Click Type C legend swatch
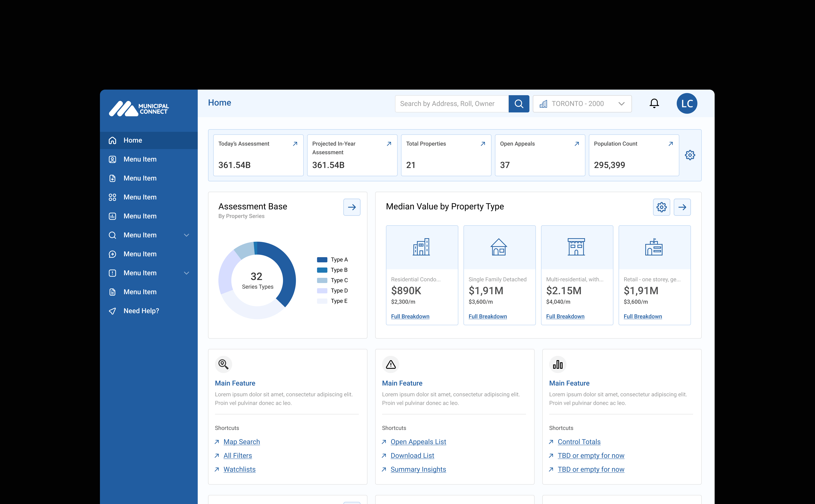This screenshot has height=504, width=815. 322,280
